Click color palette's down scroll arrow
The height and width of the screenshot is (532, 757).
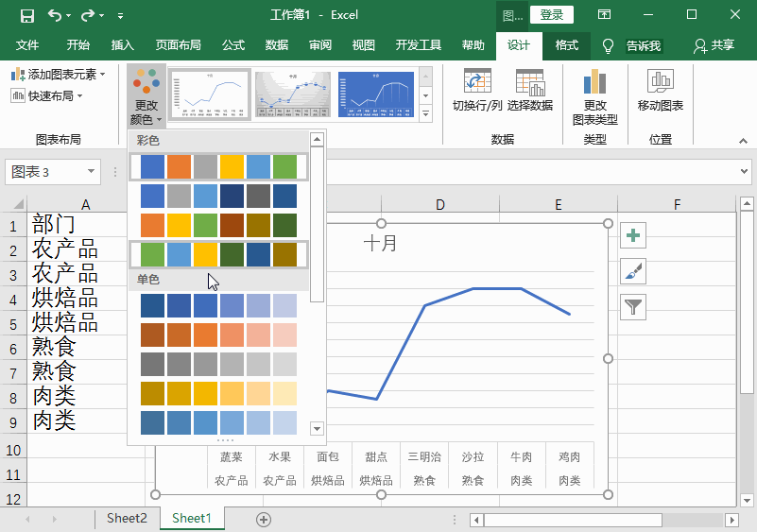pos(317,428)
